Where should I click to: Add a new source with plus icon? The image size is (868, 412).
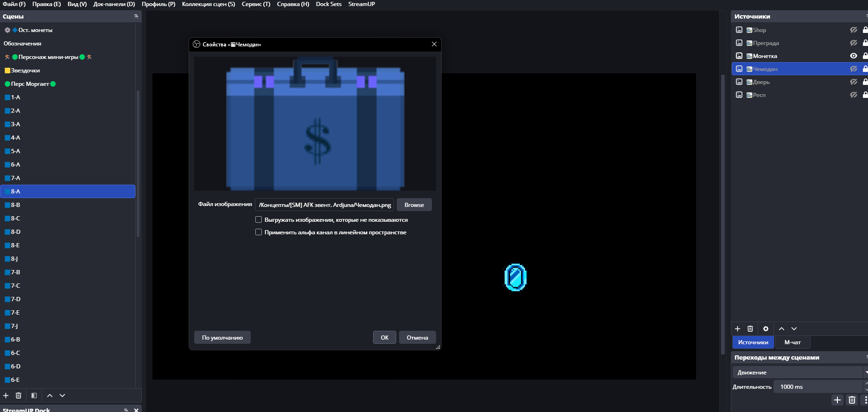tap(737, 328)
